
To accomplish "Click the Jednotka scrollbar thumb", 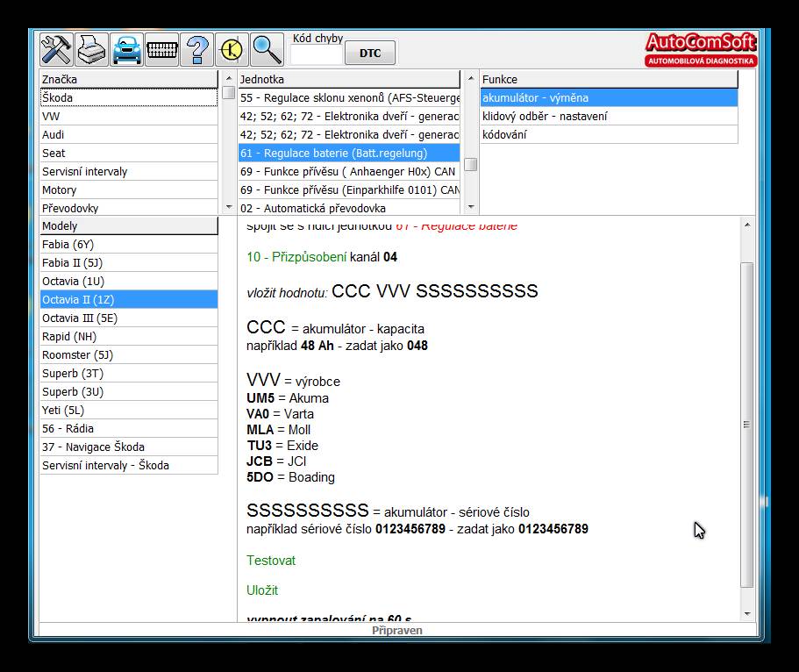I will 471,165.
